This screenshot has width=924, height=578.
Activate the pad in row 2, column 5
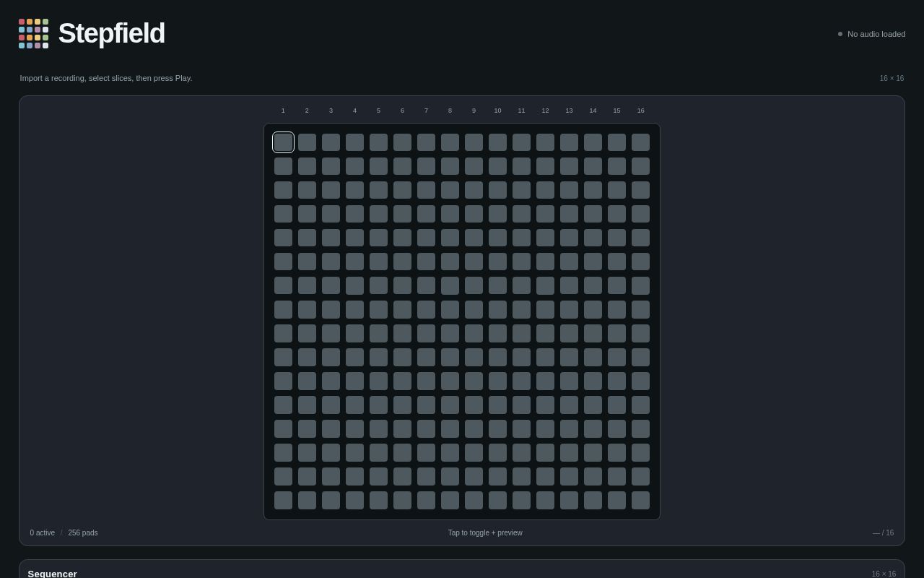click(x=378, y=166)
